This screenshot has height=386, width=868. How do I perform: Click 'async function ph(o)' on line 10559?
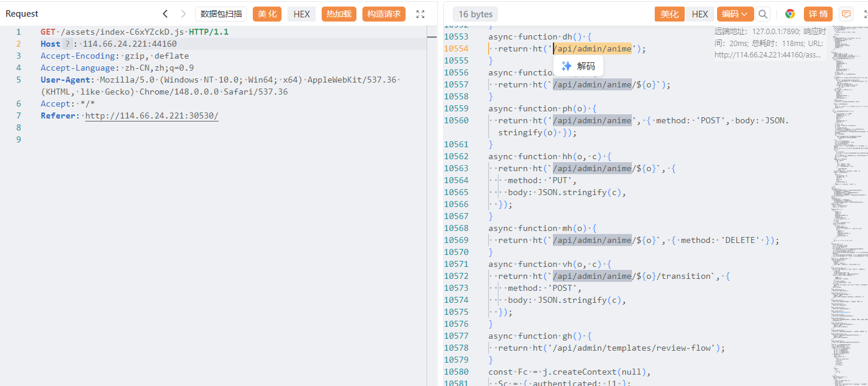[x=543, y=108]
